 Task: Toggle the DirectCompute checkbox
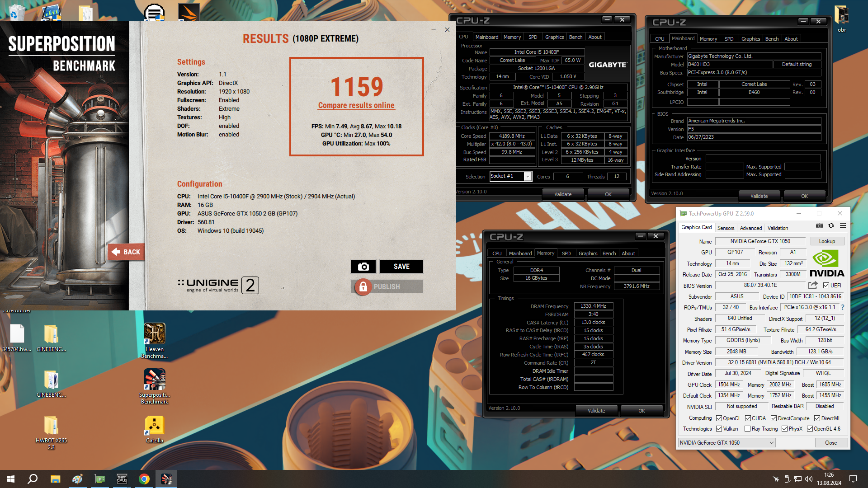(774, 418)
